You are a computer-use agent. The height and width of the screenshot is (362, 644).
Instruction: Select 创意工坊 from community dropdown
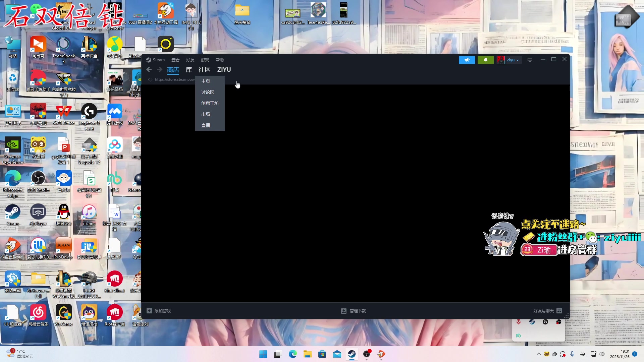click(210, 103)
